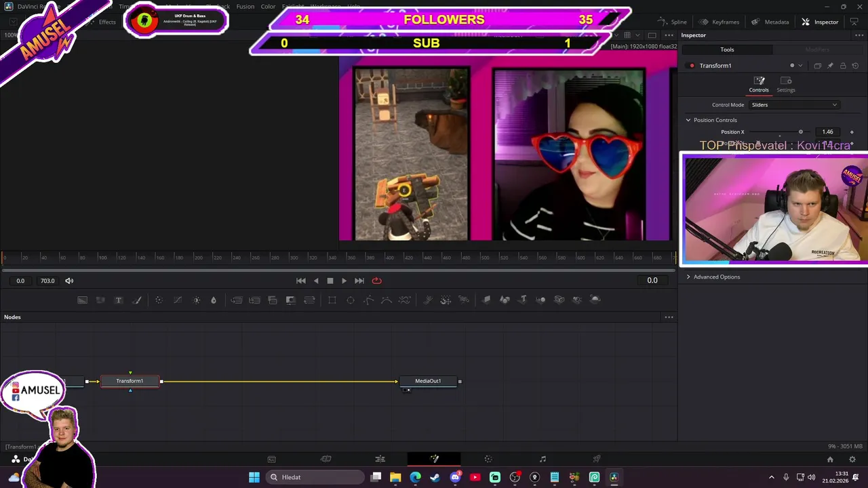This screenshot has width=868, height=488.
Task: Toggle the Transform1 enable switch
Action: point(692,66)
